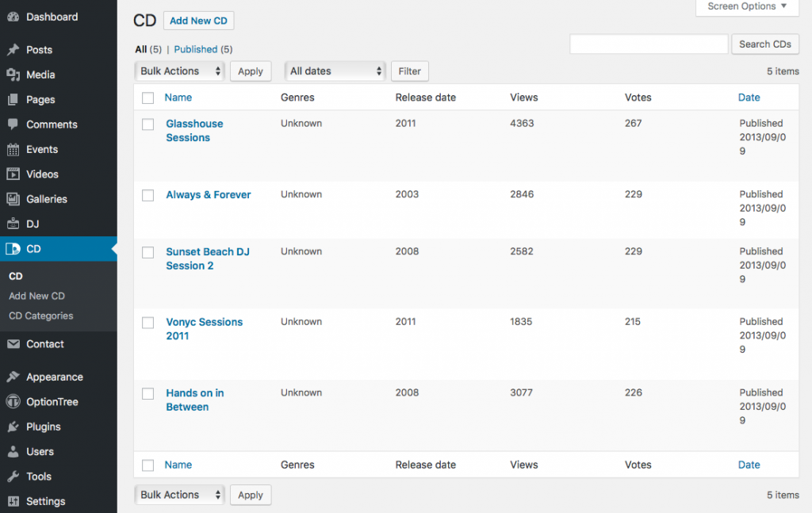Viewport: 812px width, 513px height.
Task: Open the Dashboard from the sidebar icon
Action: [x=14, y=17]
